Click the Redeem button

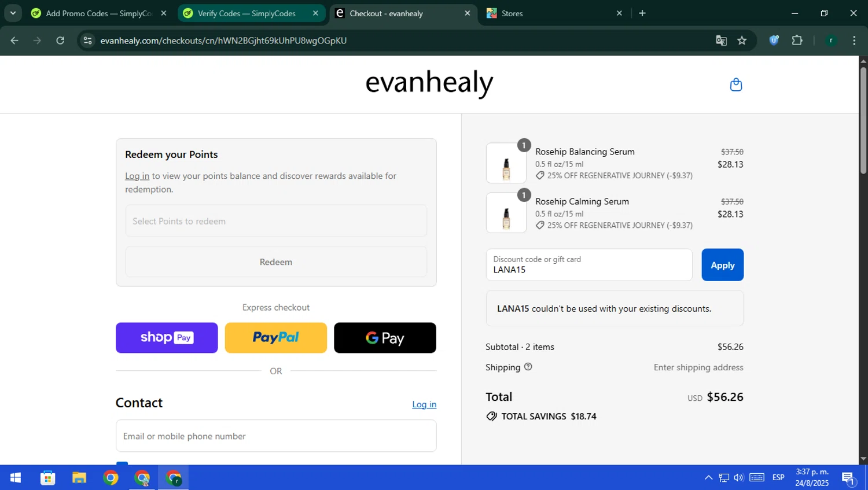[x=276, y=261]
